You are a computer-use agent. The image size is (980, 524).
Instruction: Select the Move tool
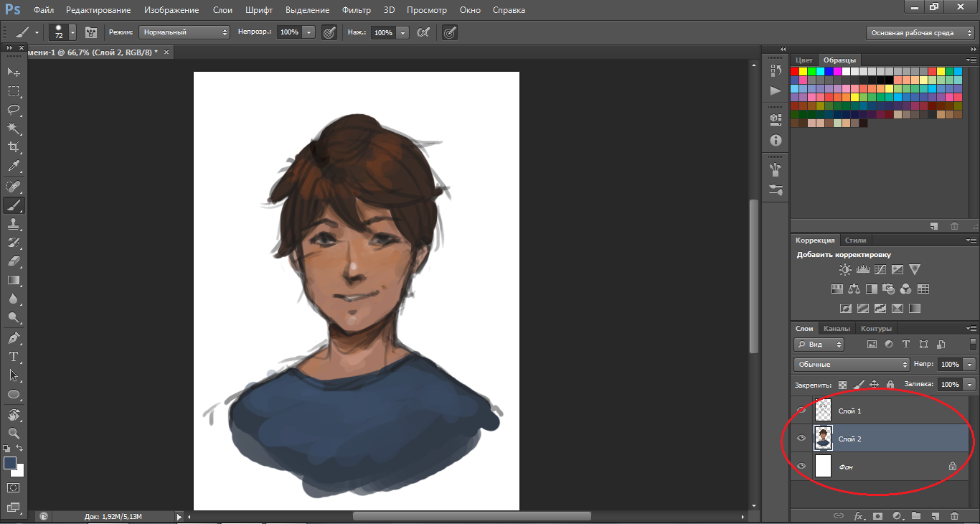click(x=14, y=72)
